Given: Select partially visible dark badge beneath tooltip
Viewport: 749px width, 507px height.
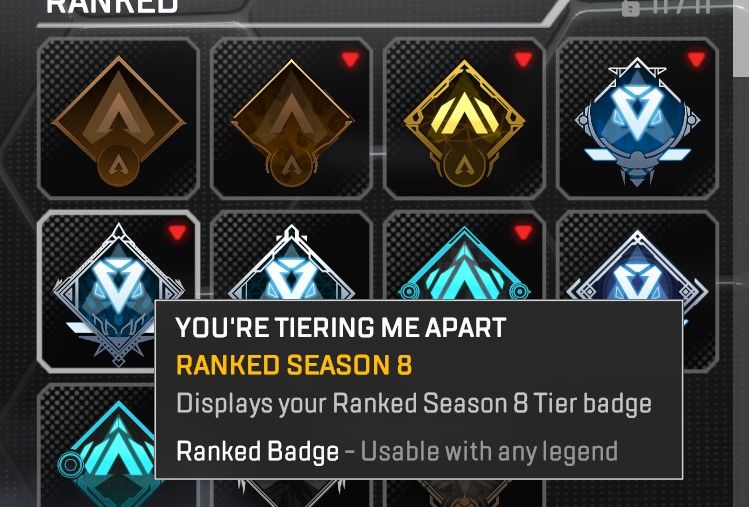Looking at the screenshot, I should tap(291, 493).
